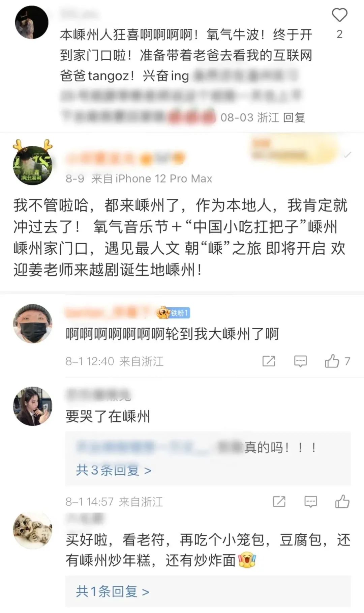364x613 pixels.
Task: Reply to 轮到我大嵊州了 comment with bubble icon
Action: click(x=300, y=361)
